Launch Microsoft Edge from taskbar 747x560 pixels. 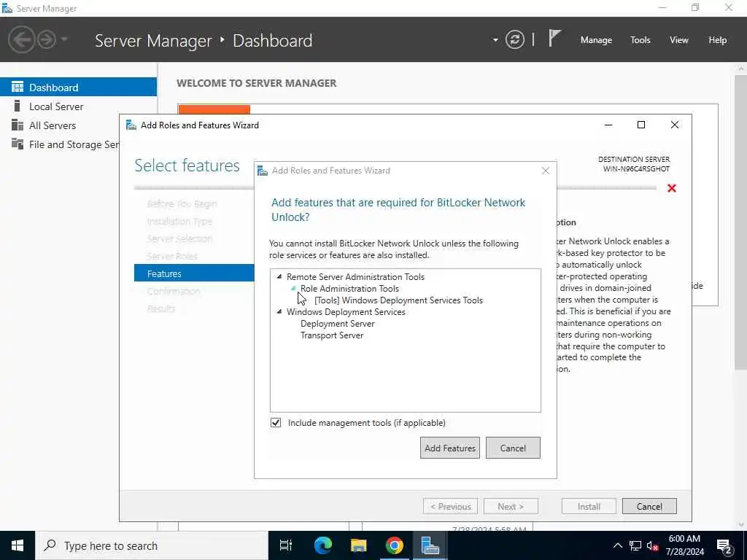tap(322, 545)
